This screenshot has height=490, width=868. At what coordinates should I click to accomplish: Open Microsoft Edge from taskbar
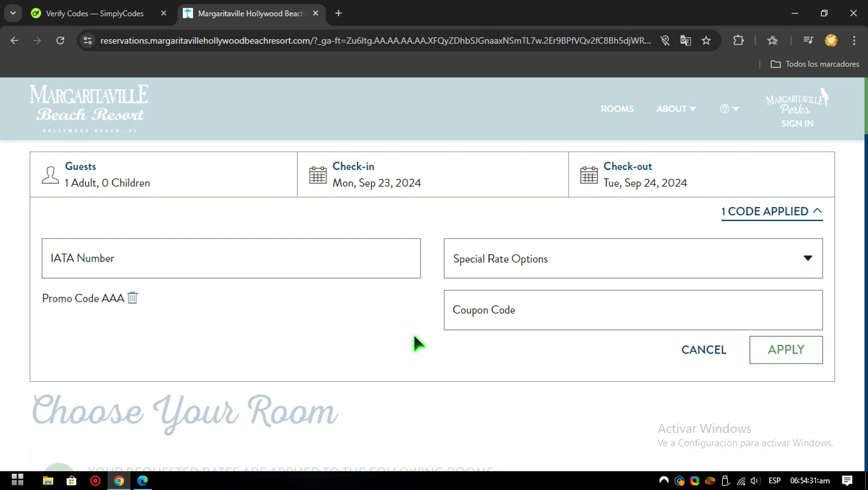(x=142, y=480)
